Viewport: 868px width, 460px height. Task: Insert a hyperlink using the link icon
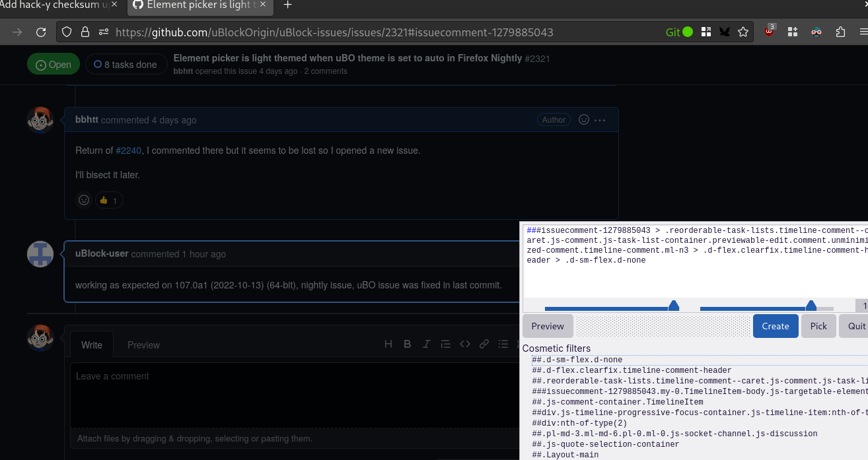484,344
